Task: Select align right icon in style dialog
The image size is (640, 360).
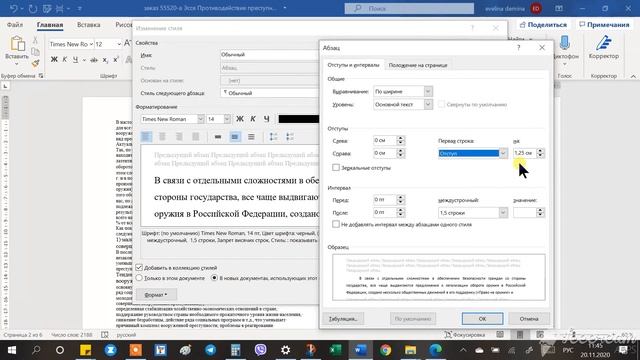Action: (179, 137)
